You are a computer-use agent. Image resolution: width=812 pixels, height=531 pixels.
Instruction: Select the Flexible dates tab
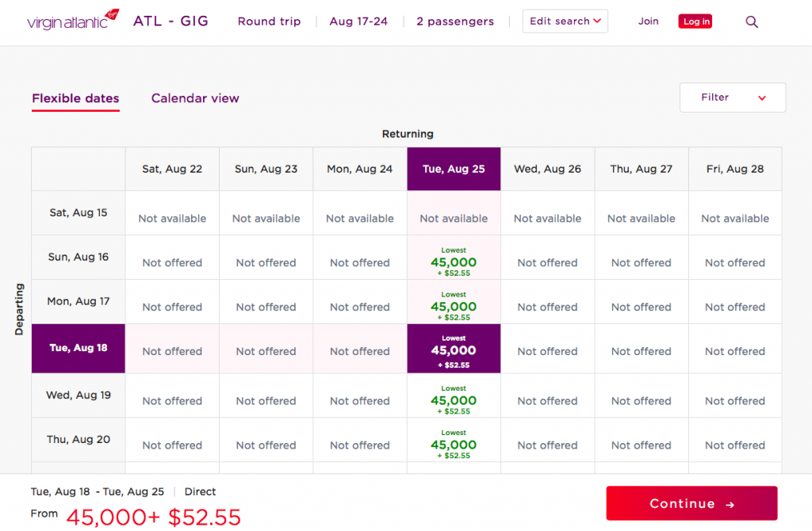pos(75,98)
